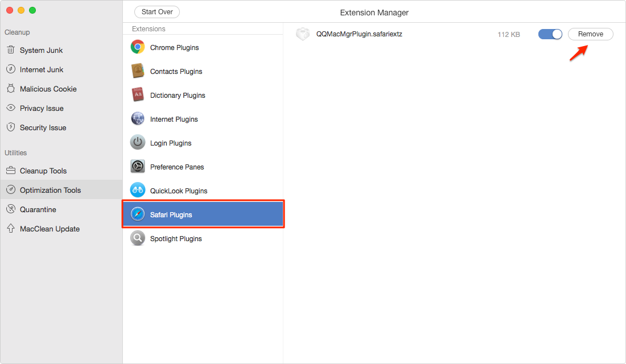Screen dimensions: 626x364
Task: Click the Preference Panes gear icon
Action: point(138,167)
